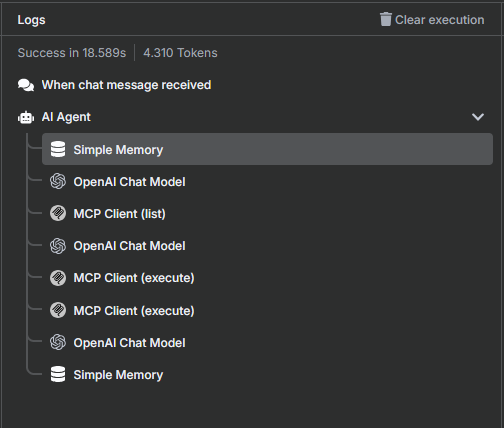Click the first OpenAI Chat Model logo
Viewport: 504px width, 428px height.
pyautogui.click(x=58, y=181)
